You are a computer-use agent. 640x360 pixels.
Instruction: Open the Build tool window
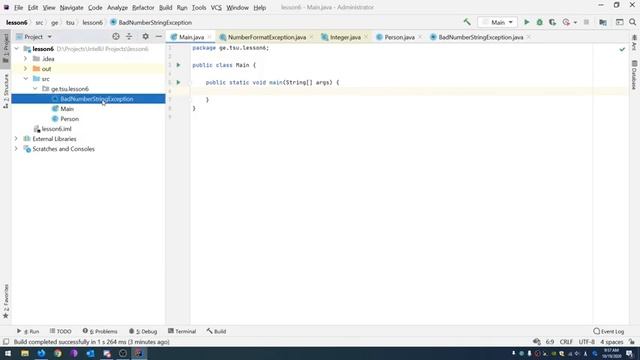(x=216, y=331)
